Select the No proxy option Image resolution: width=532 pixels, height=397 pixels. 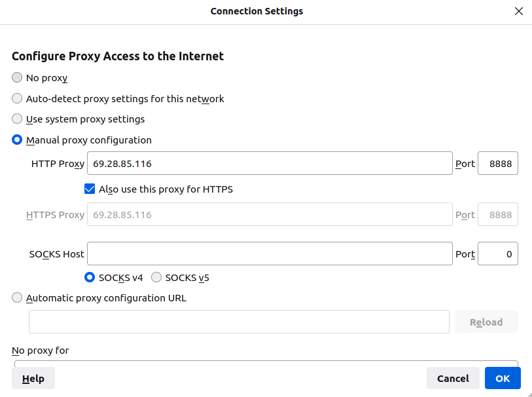pyautogui.click(x=17, y=78)
